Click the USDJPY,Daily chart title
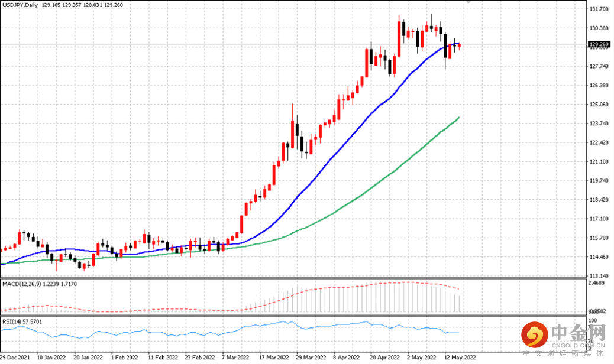Screen dimensions: 614x364 20,5
